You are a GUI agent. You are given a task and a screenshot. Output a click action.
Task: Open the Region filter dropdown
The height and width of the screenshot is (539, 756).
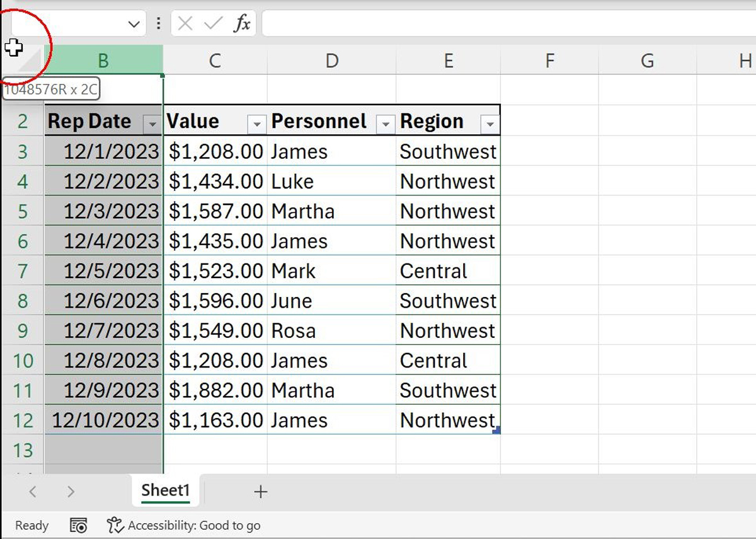[x=490, y=124]
